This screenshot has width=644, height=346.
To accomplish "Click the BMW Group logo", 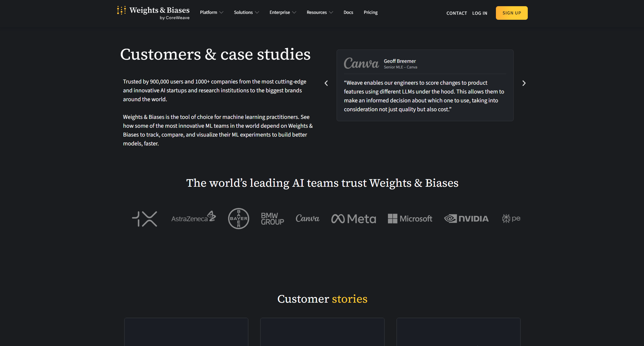I will click(273, 219).
